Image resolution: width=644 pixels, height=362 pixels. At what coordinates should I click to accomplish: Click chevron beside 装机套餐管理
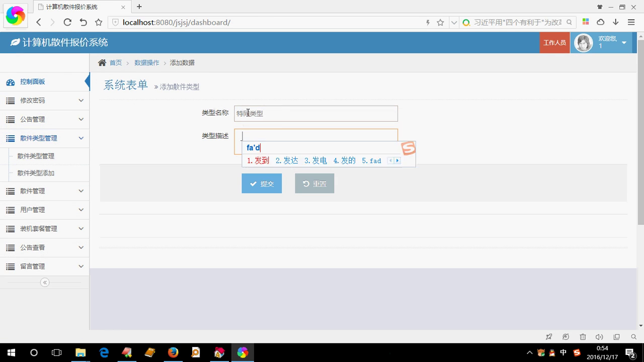click(81, 229)
